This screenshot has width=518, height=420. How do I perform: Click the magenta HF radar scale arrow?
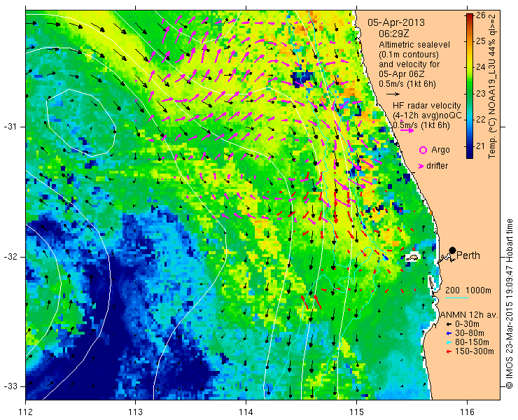(x=407, y=130)
